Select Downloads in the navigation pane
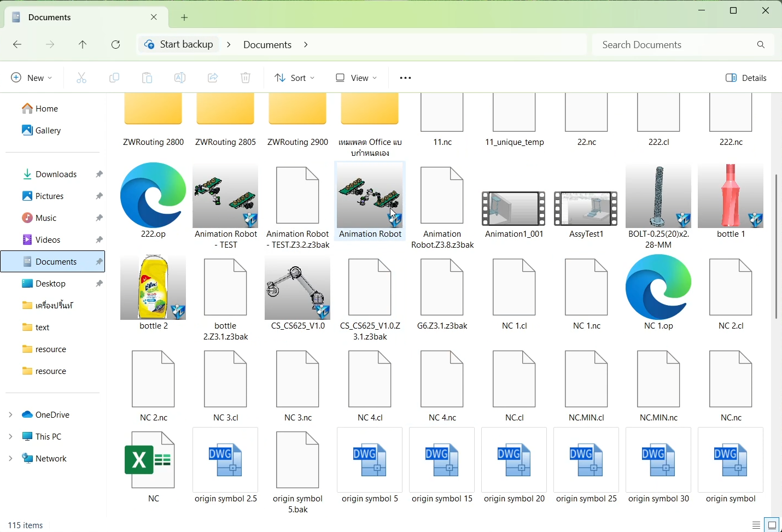The image size is (782, 532). (56, 174)
